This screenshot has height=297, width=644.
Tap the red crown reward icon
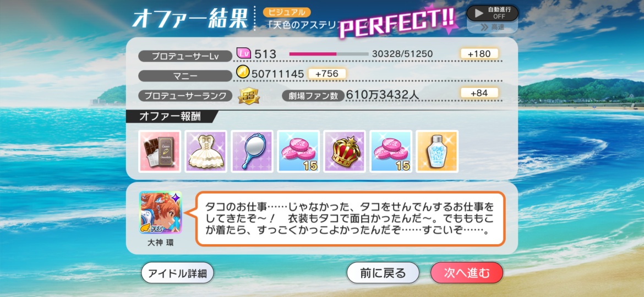tap(345, 151)
